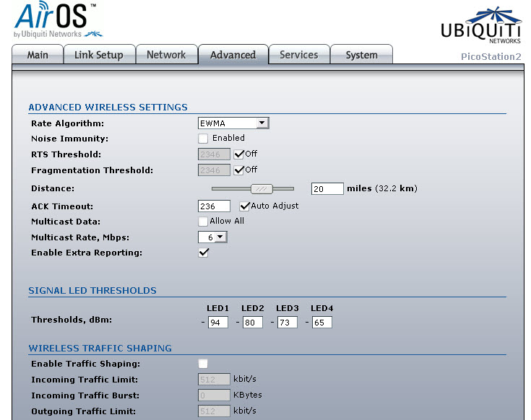Edit the LED1 threshold field

[x=217, y=323]
